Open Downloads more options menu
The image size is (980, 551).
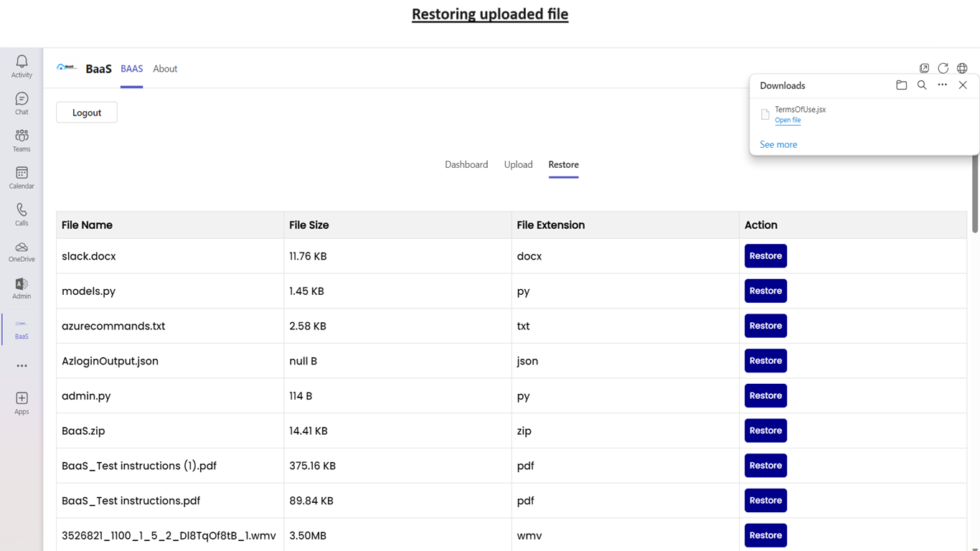point(943,85)
